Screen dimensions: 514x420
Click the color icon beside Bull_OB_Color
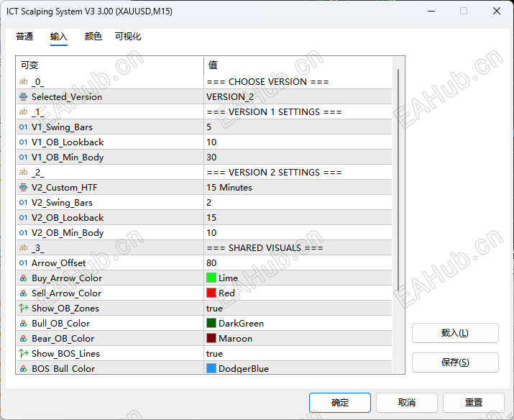pos(23,324)
